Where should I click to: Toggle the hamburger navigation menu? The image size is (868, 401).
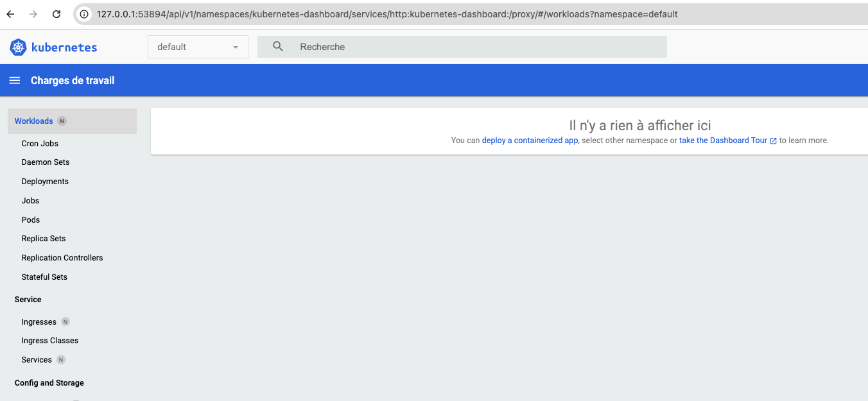[x=14, y=81]
